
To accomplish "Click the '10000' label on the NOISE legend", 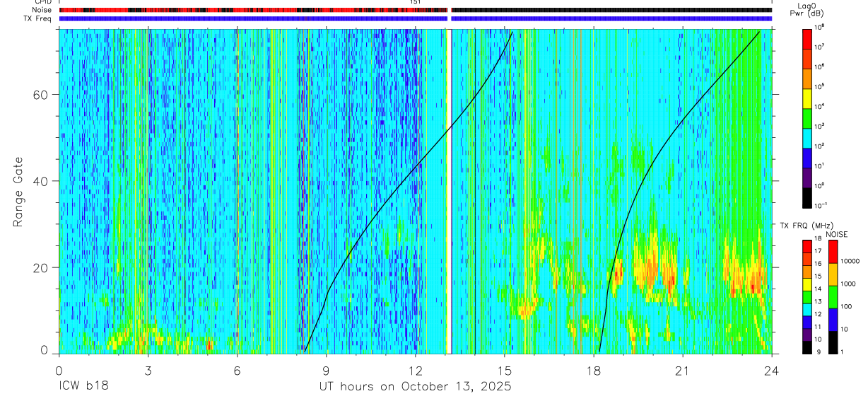I will [x=850, y=261].
